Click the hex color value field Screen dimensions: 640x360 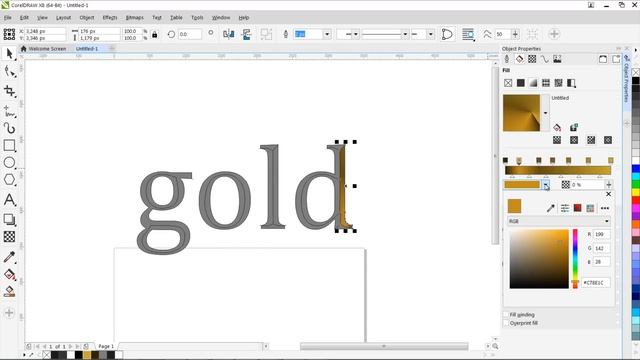click(596, 282)
